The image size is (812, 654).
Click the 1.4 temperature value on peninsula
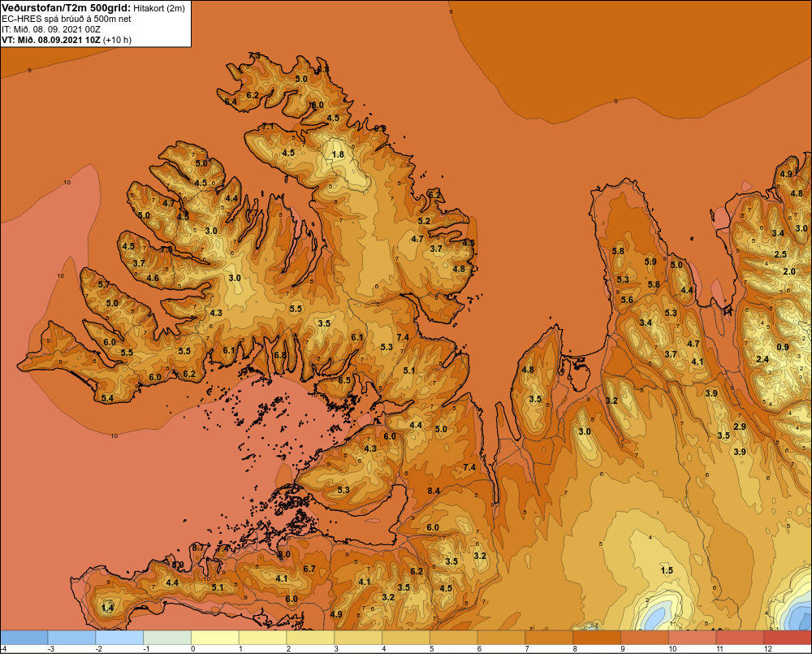[x=107, y=608]
